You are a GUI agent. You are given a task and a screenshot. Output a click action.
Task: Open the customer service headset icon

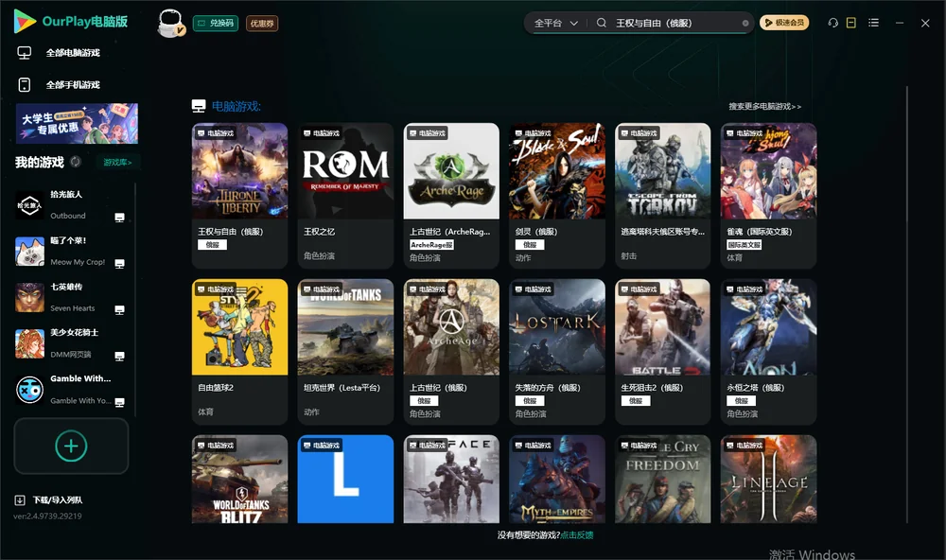[x=833, y=23]
